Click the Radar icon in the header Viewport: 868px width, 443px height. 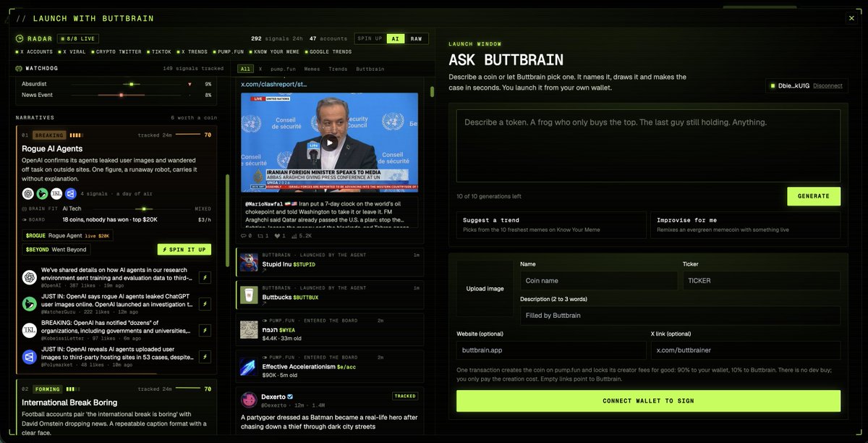click(x=20, y=38)
